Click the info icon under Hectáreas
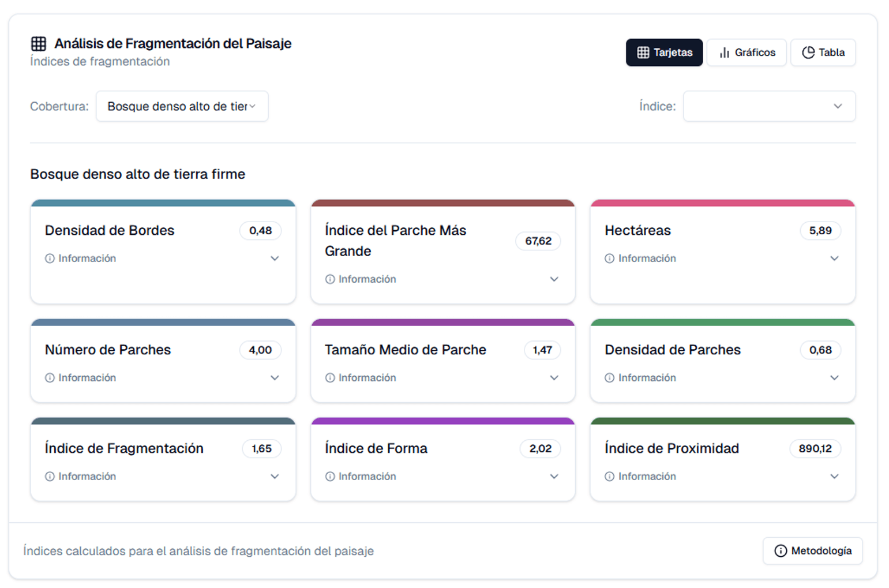Viewport: 889px width, 588px height. tap(610, 259)
